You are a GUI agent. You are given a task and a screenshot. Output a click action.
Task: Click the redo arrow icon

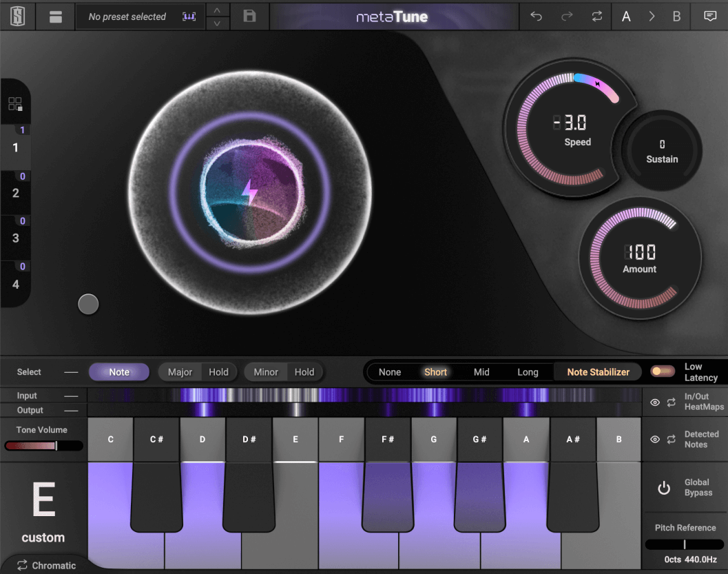click(565, 16)
